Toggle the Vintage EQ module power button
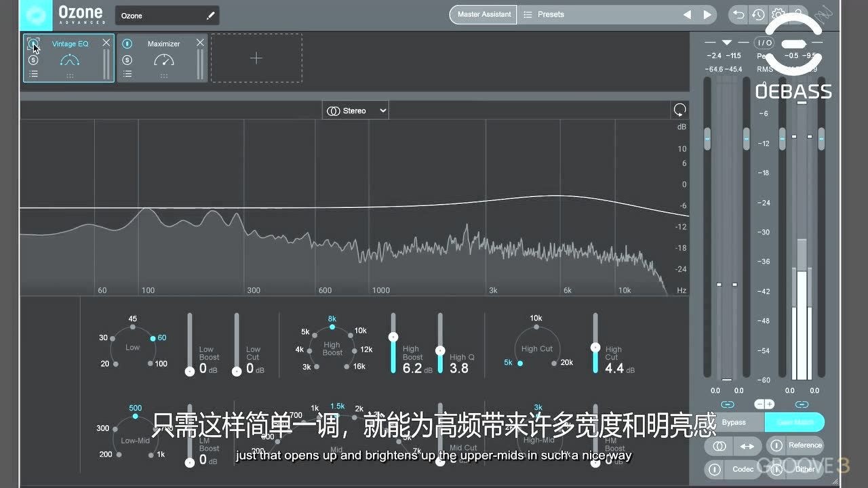Image resolution: width=868 pixels, height=488 pixels. [x=33, y=44]
